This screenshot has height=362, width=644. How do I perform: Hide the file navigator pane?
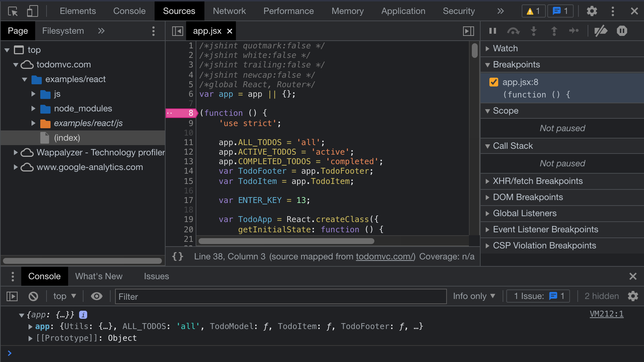(177, 31)
